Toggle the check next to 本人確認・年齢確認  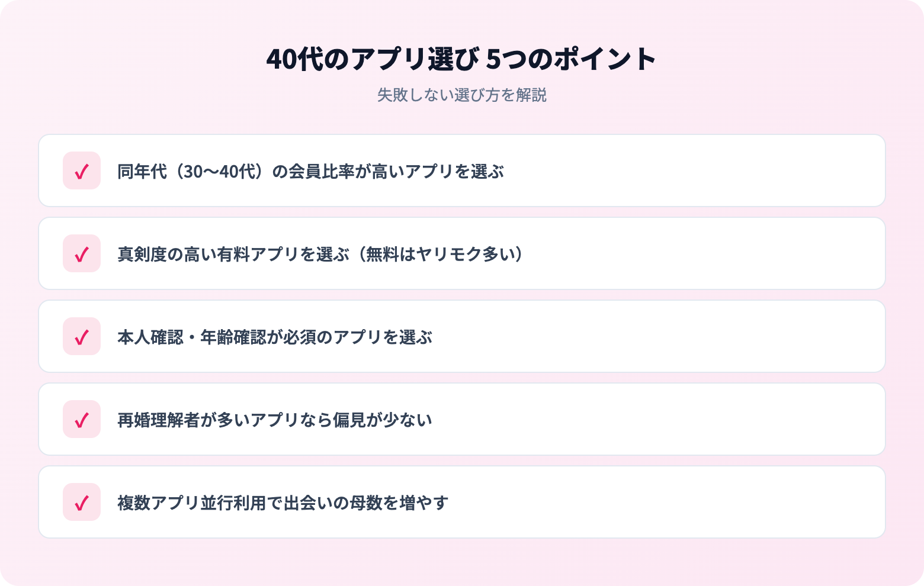[x=82, y=337]
